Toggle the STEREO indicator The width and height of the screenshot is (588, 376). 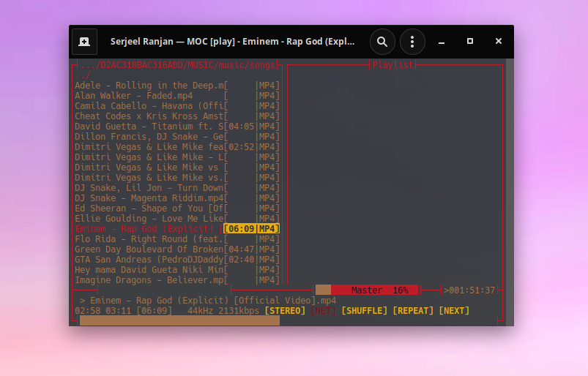(x=285, y=311)
